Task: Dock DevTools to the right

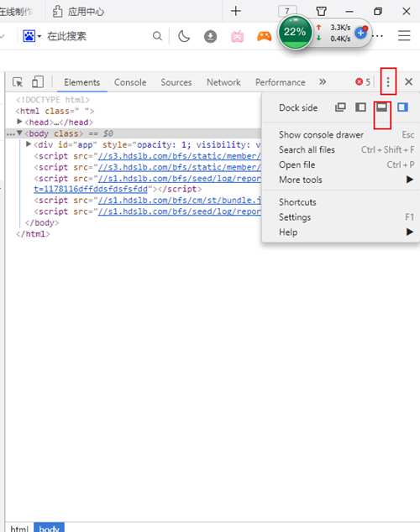Action: [x=402, y=107]
